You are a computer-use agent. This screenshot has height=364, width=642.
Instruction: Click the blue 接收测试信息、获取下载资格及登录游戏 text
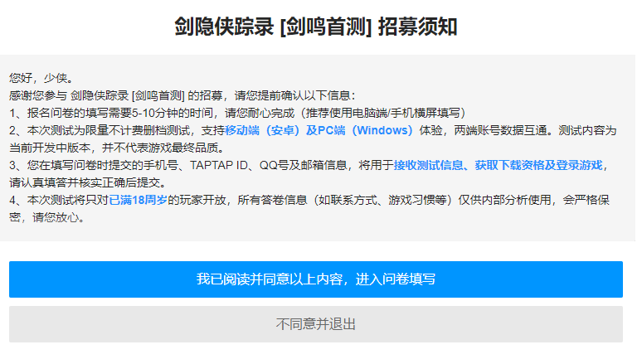[500, 165]
